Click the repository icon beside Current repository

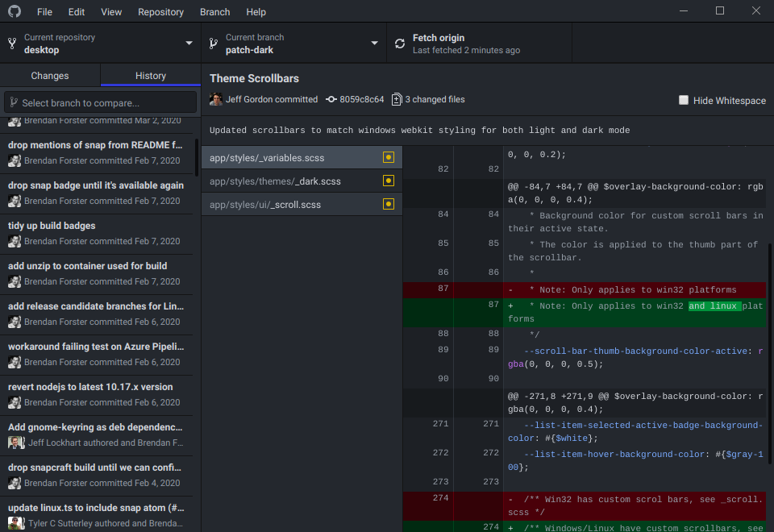click(x=12, y=44)
